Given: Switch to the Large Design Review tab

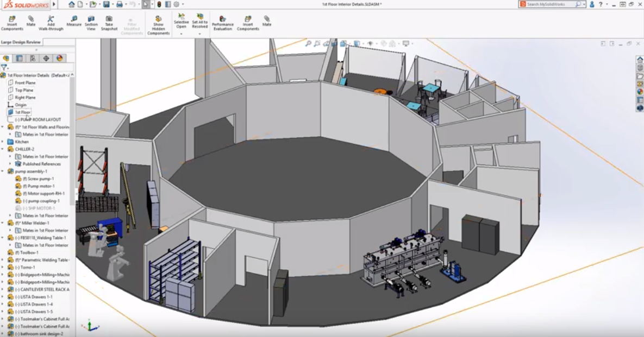Looking at the screenshot, I should pyautogui.click(x=21, y=42).
